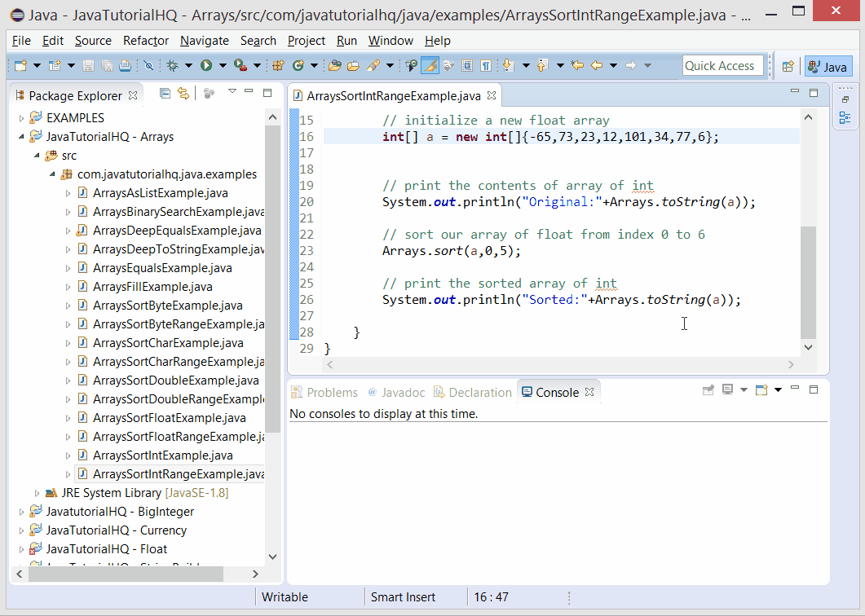Open the Window menu
This screenshot has height=616, width=865.
click(391, 41)
